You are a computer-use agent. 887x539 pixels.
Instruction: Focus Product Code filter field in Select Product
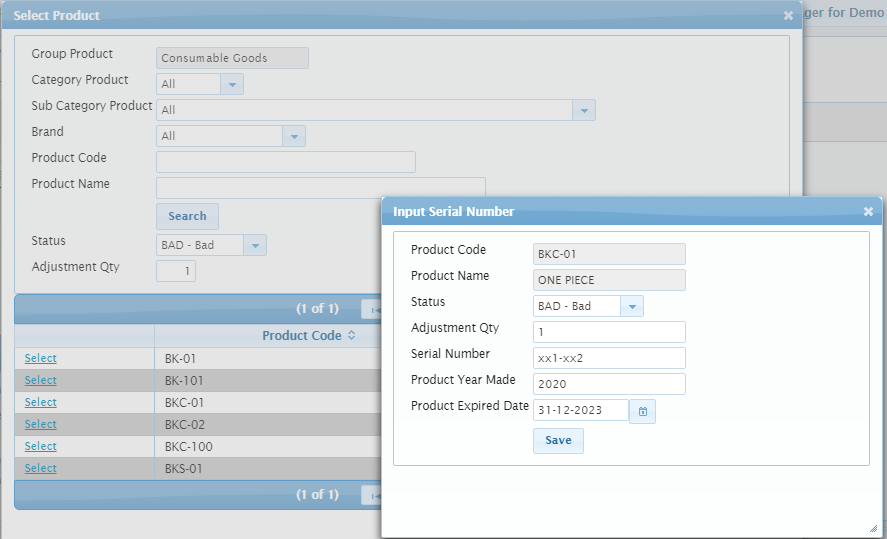[x=286, y=162]
